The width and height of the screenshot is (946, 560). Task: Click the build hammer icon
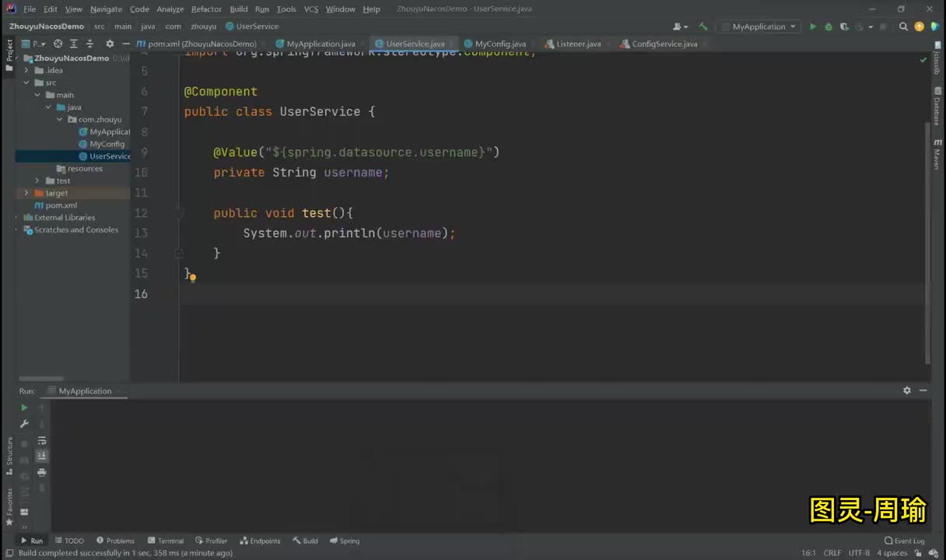tap(703, 26)
